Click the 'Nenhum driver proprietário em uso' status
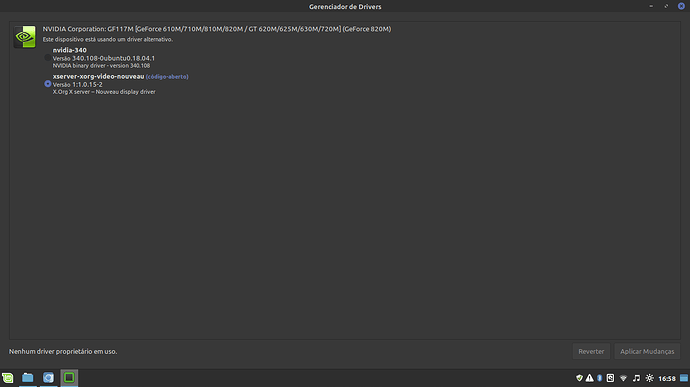 pos(63,351)
